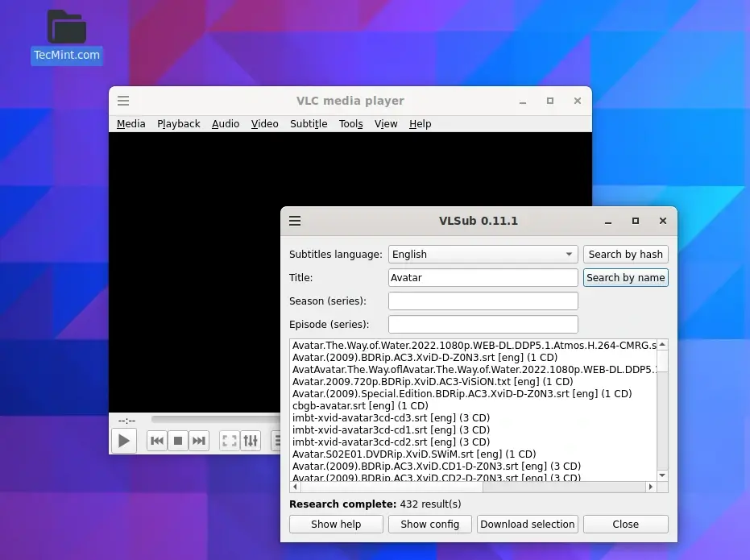Open the Help menu in VLC
Viewport: 750px width, 560px height.
420,124
